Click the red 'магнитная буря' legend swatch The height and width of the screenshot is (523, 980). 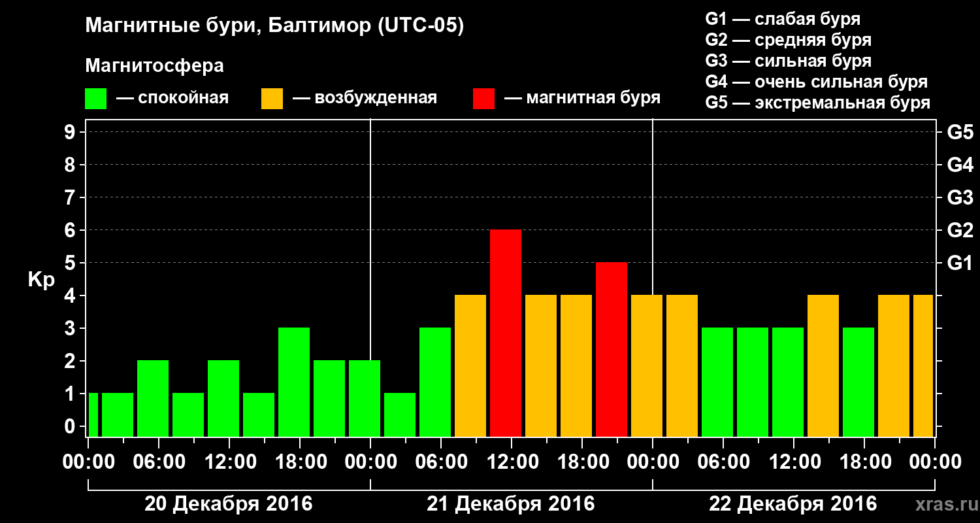(483, 99)
